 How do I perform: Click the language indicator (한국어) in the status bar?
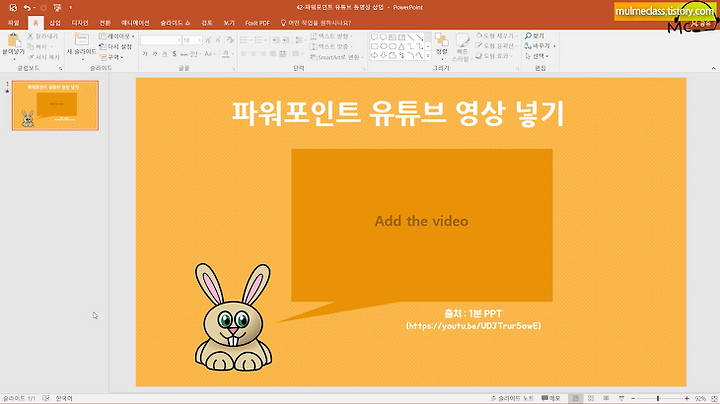pos(64,398)
